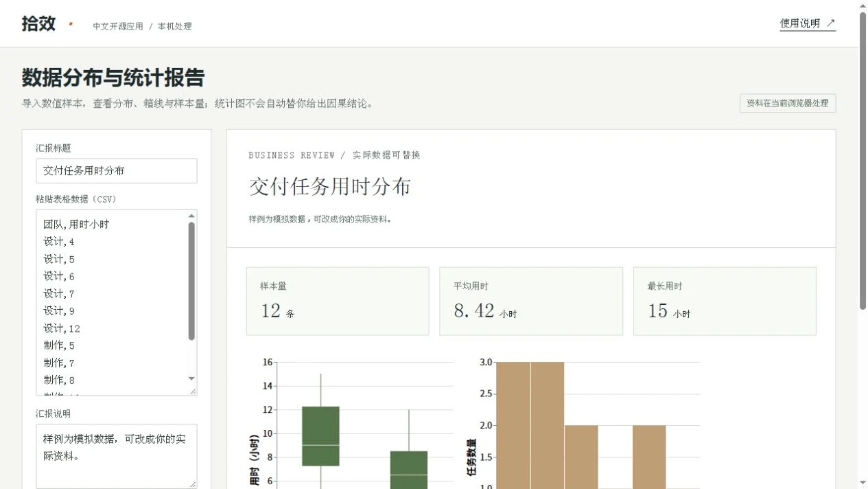Open the 使用说明 link
Image resolution: width=868 pixels, height=489 pixels.
pos(808,23)
